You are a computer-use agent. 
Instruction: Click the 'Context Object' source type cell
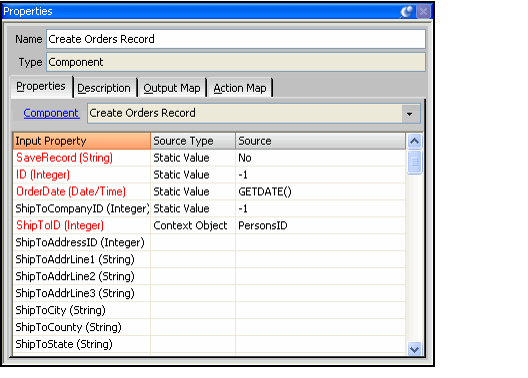click(193, 226)
